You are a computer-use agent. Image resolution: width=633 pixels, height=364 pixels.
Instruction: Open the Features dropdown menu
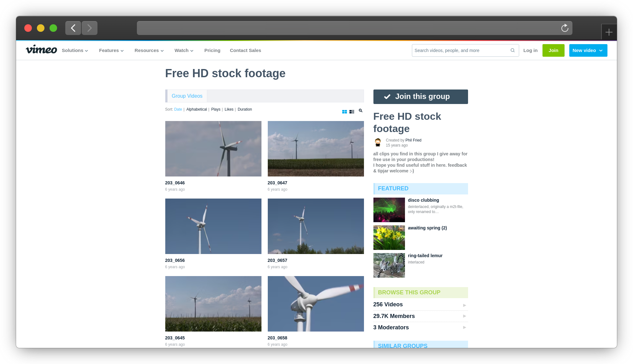coord(111,50)
